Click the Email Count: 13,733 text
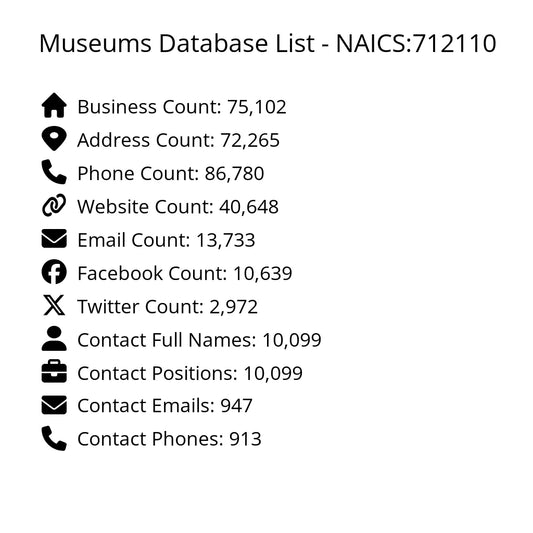533x533 pixels. (166, 240)
